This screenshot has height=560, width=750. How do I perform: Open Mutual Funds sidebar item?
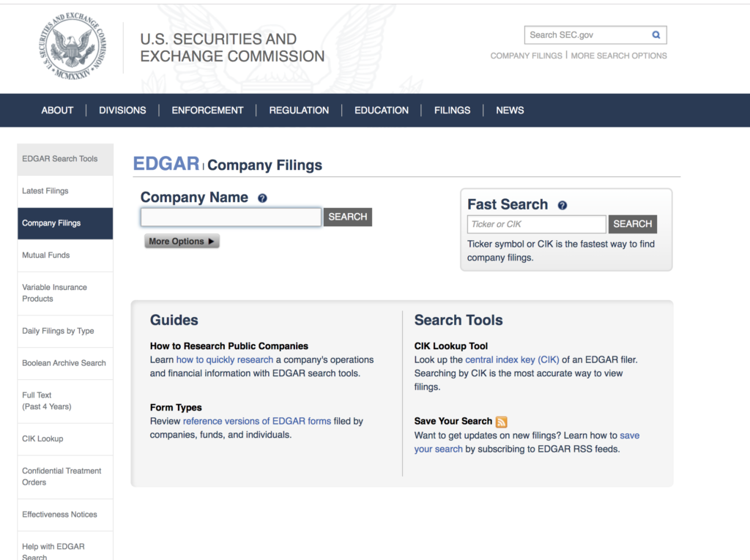[65, 255]
